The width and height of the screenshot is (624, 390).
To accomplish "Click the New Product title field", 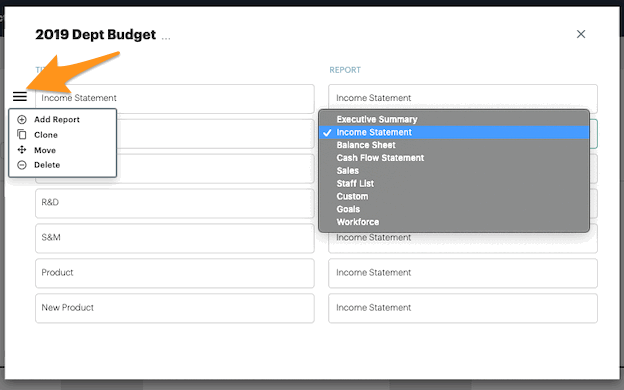I will [x=175, y=308].
